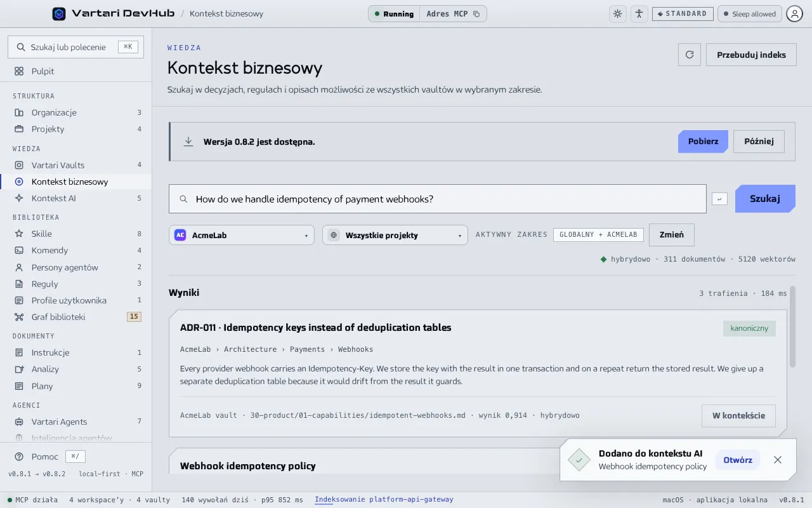Open the Wszystkie projekty dropdown
Image resolution: width=812 pixels, height=508 pixels.
395,235
